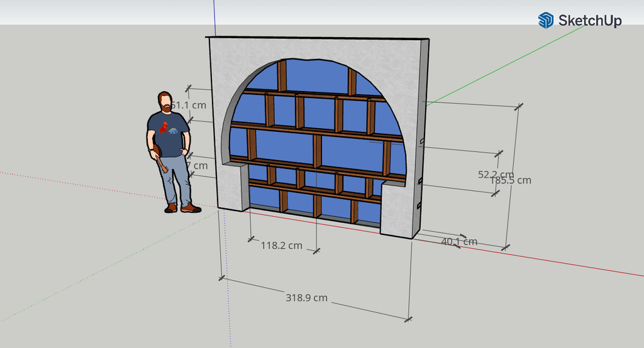Viewport: 644px width, 348px height.
Task: Select the 318.9 cm width dimension label
Action: 306,298
